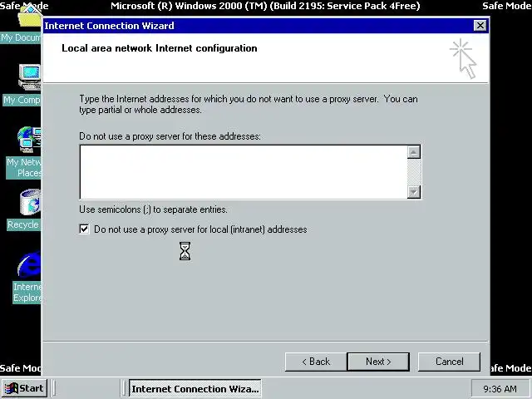The height and width of the screenshot is (399, 532).
Task: Select the Internet Connection Wizard taskbar button
Action: pyautogui.click(x=195, y=388)
